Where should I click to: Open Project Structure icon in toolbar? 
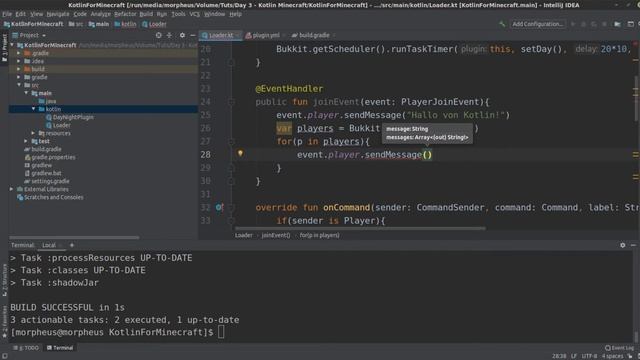tap(618, 24)
